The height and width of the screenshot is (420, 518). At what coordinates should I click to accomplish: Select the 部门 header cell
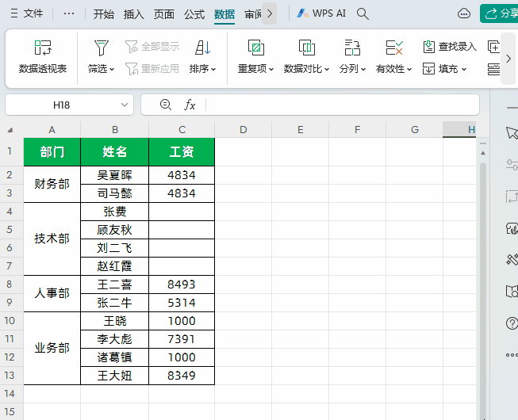[x=52, y=152]
